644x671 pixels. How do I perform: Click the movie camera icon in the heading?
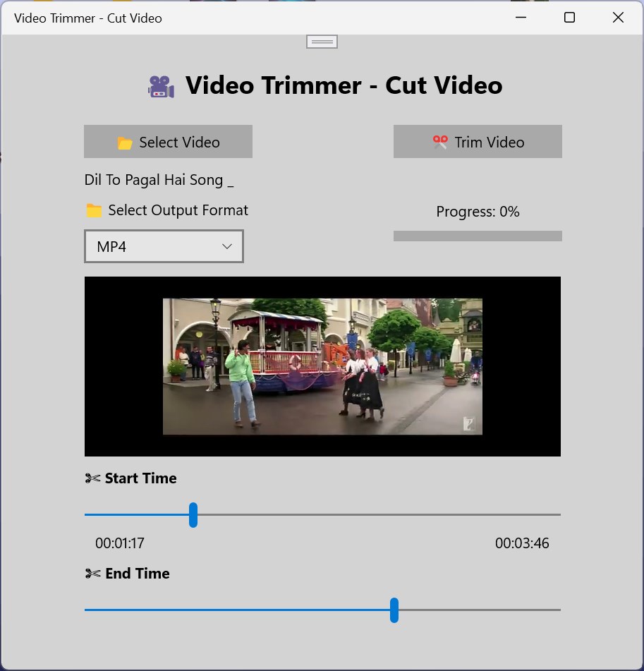162,87
